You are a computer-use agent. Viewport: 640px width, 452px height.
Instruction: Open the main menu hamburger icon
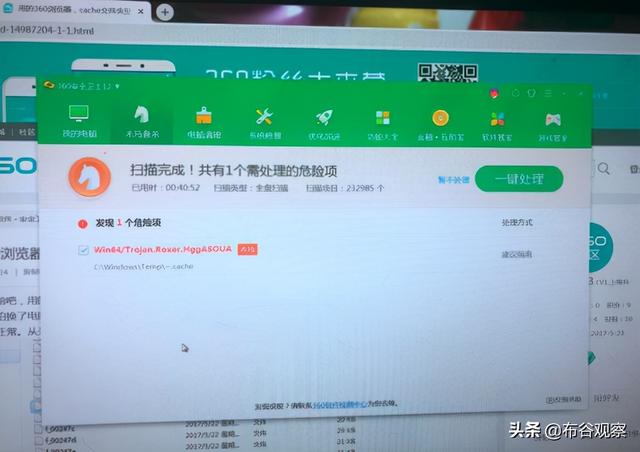pos(548,94)
